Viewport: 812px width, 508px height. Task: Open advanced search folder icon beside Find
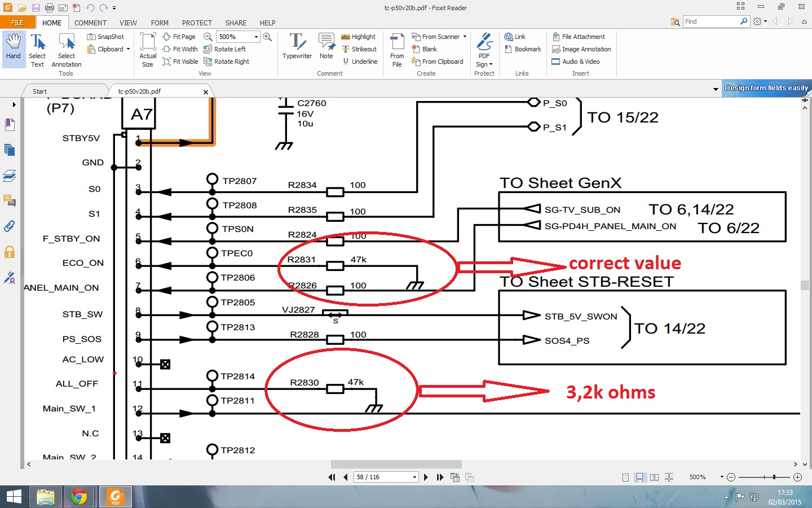[x=676, y=21]
